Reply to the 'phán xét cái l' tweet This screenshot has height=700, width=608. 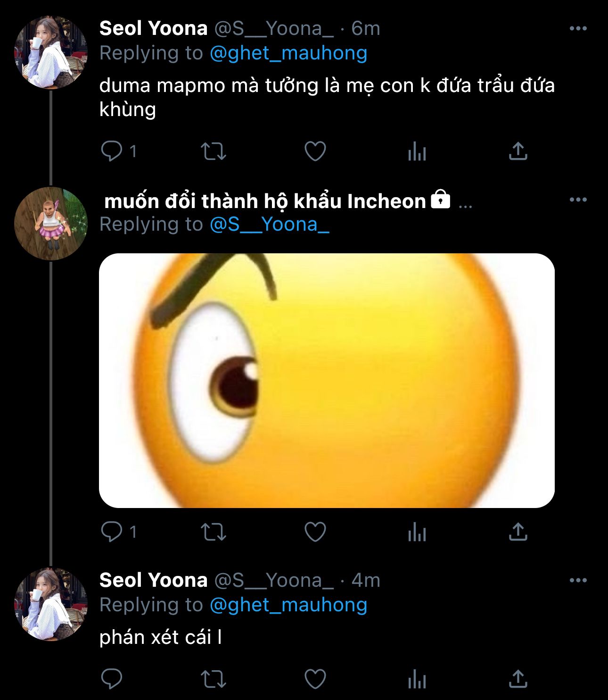(x=112, y=679)
